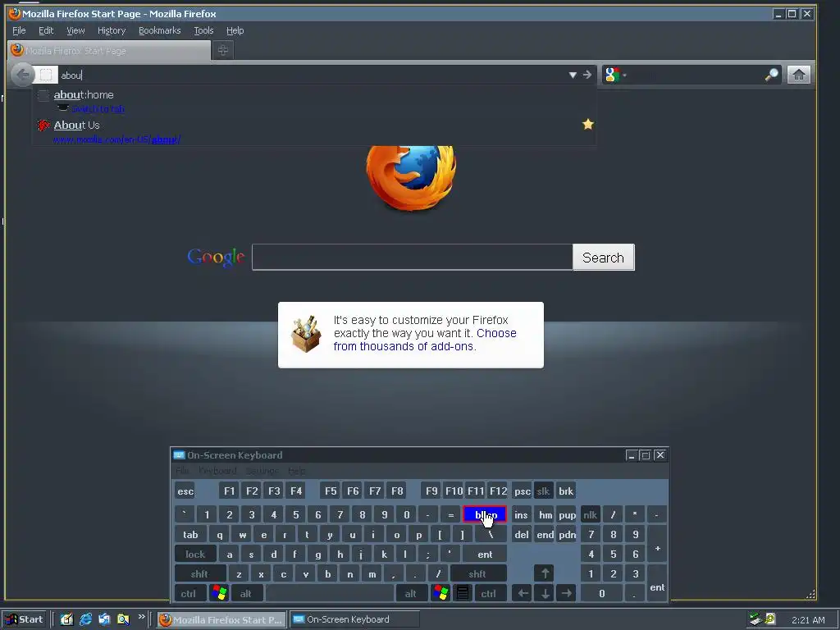
Task: Hit the esc key on On-Screen Keyboard
Action: click(185, 491)
